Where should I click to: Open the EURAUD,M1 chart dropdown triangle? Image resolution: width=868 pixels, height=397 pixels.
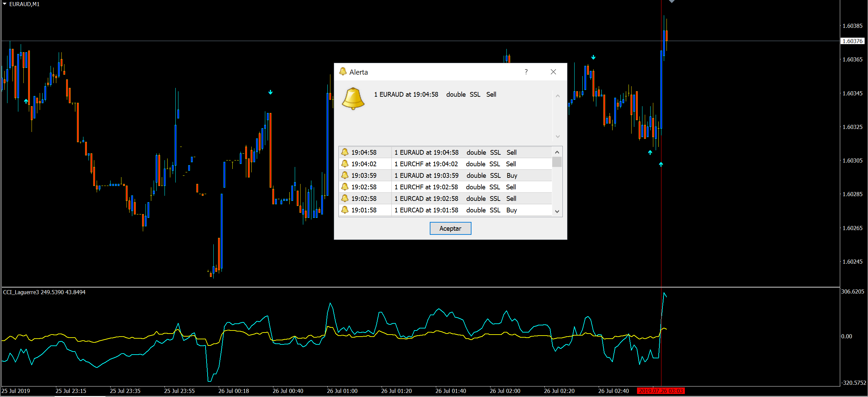5,4
